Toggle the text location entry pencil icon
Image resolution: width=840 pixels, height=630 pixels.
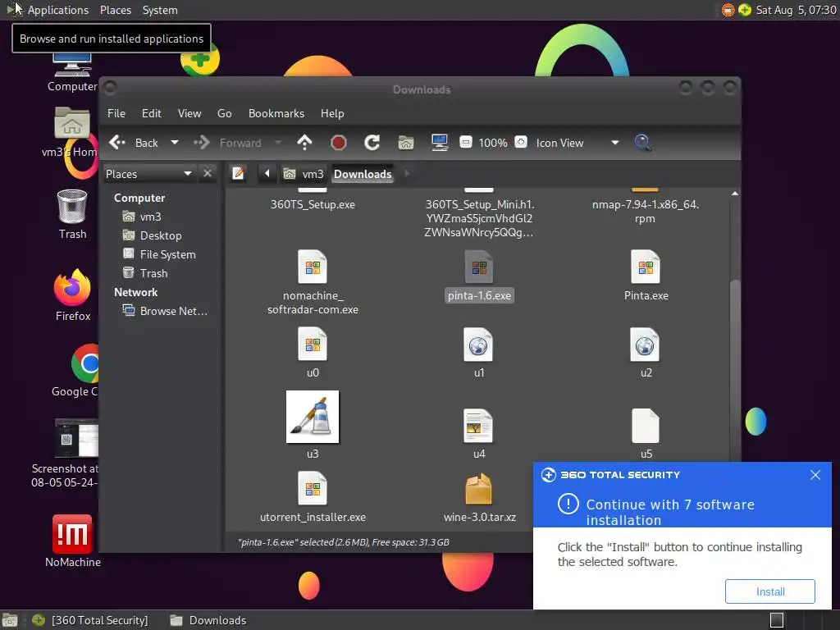[239, 174]
